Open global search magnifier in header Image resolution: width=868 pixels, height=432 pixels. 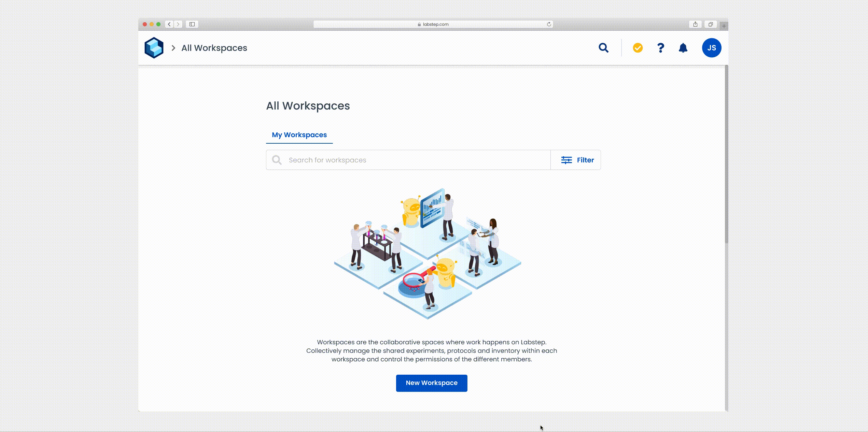[603, 48]
